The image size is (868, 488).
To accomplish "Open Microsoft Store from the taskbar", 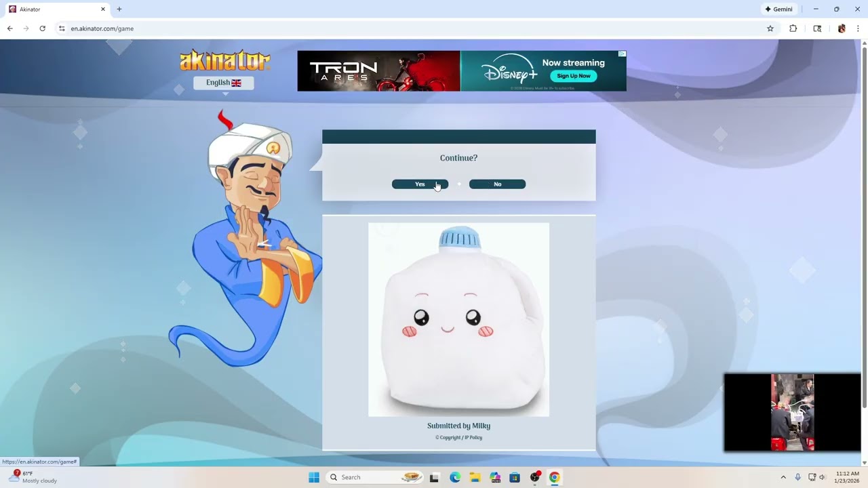I will click(x=515, y=477).
